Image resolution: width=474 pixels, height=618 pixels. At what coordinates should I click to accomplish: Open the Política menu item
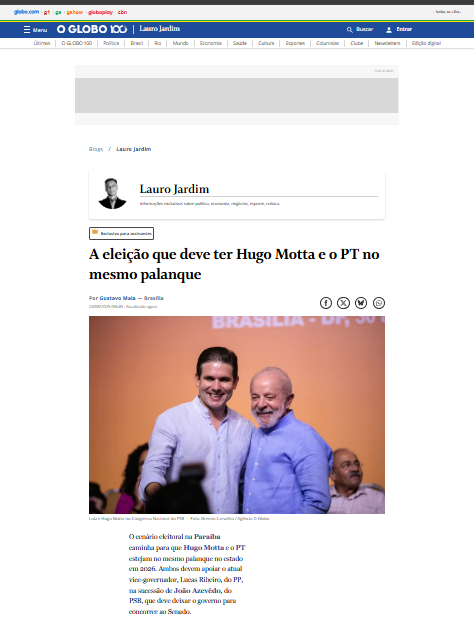click(x=111, y=43)
